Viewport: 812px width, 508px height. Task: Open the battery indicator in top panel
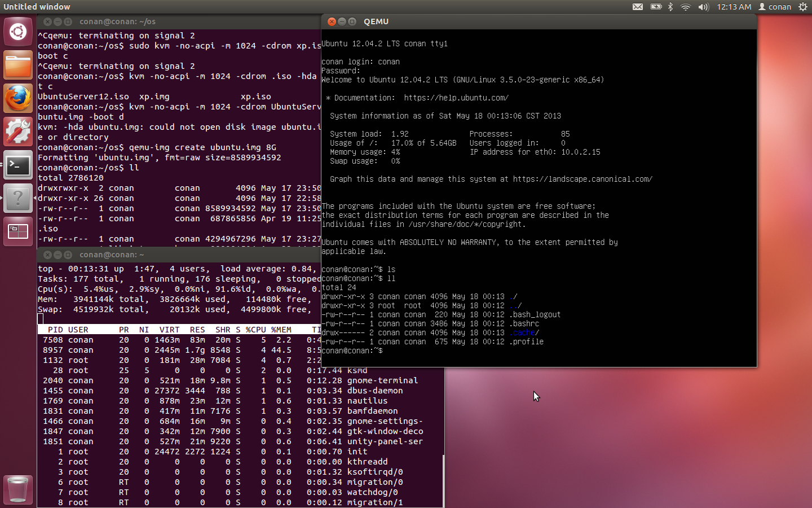[x=656, y=7]
